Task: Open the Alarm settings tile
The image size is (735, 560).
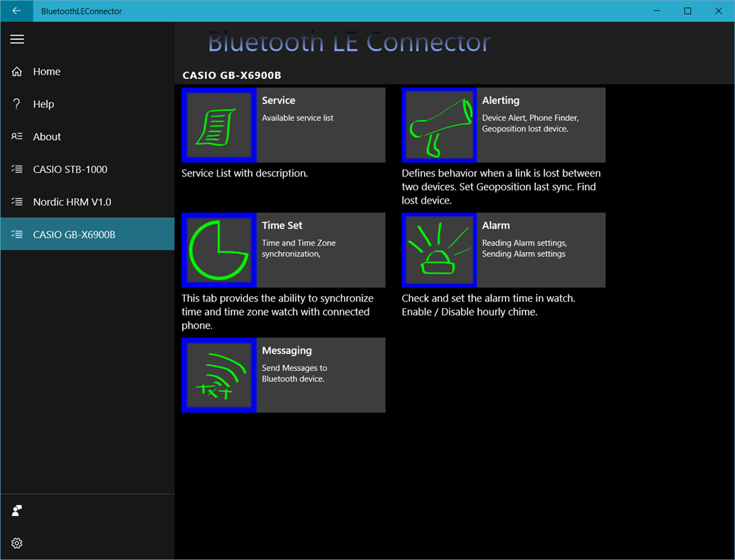Action: pyautogui.click(x=541, y=249)
